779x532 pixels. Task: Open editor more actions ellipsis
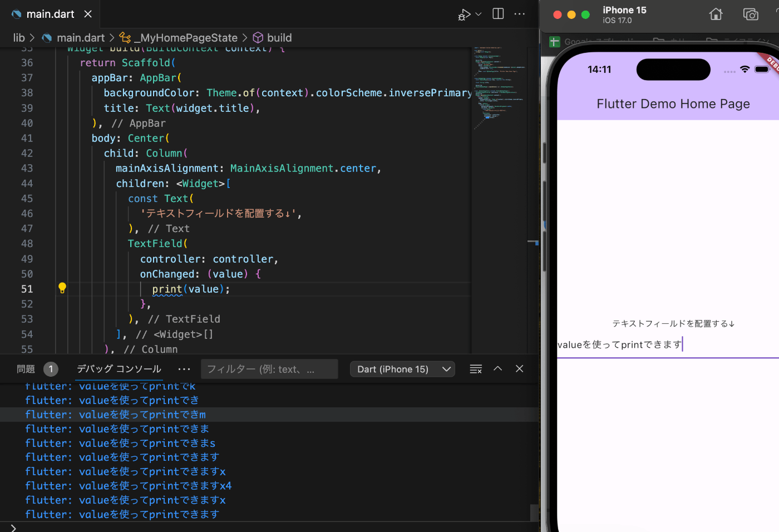tap(520, 14)
